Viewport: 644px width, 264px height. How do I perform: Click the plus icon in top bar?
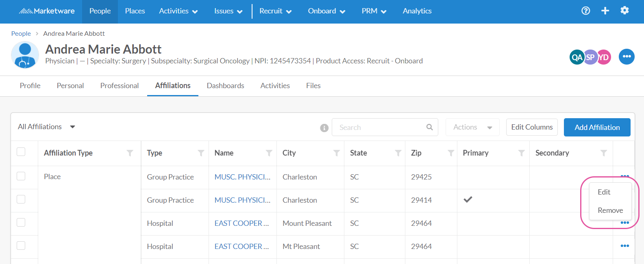pyautogui.click(x=605, y=11)
